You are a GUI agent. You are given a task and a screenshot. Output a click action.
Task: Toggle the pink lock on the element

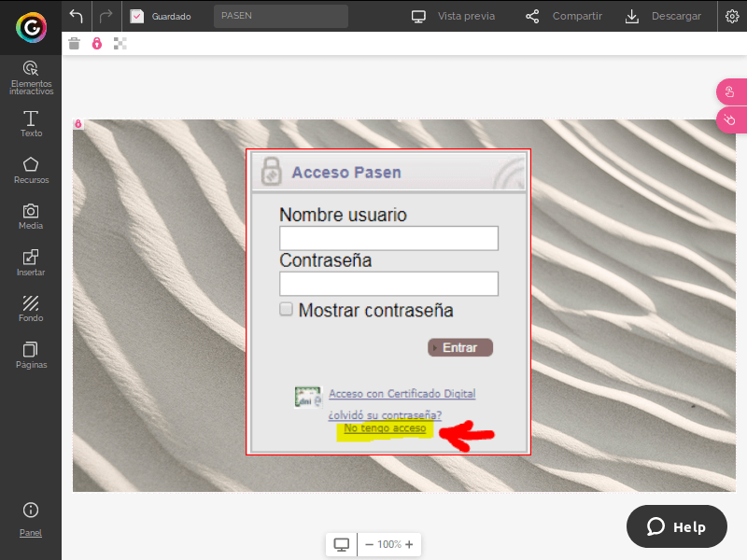point(97,44)
